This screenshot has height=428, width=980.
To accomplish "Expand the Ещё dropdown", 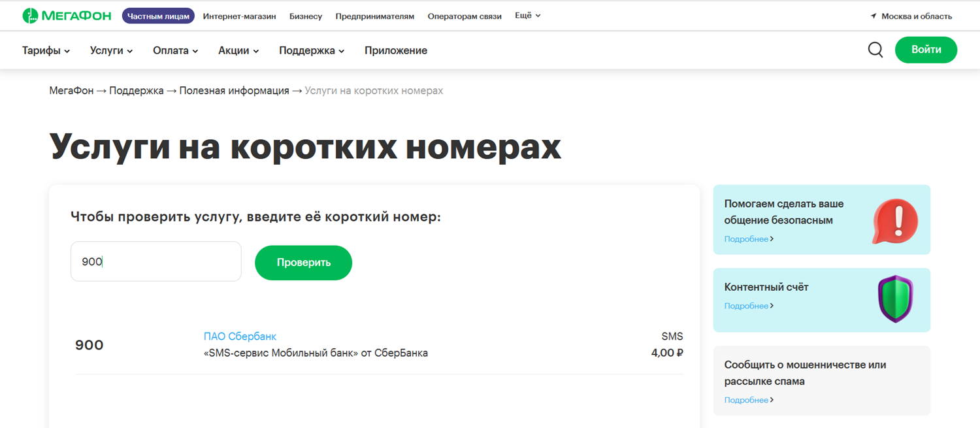I will [528, 16].
